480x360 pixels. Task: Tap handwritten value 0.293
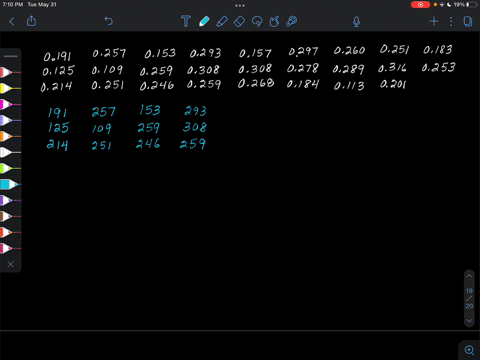[205, 53]
